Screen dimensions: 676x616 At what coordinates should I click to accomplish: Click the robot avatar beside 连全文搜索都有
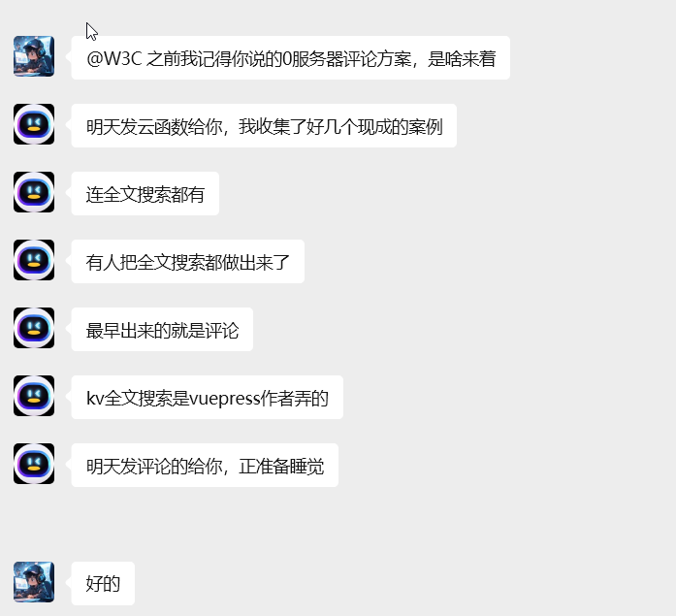tap(34, 192)
